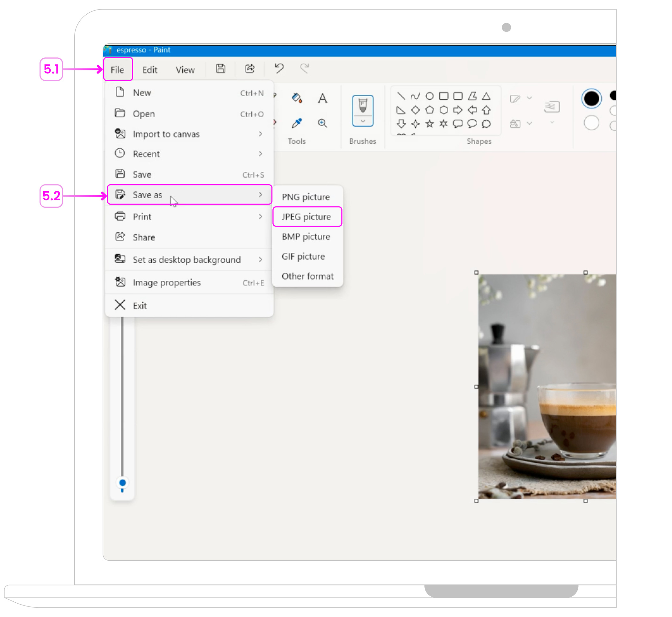Viewport: 672px width, 617px height.
Task: Select the Text tool
Action: pyautogui.click(x=322, y=98)
